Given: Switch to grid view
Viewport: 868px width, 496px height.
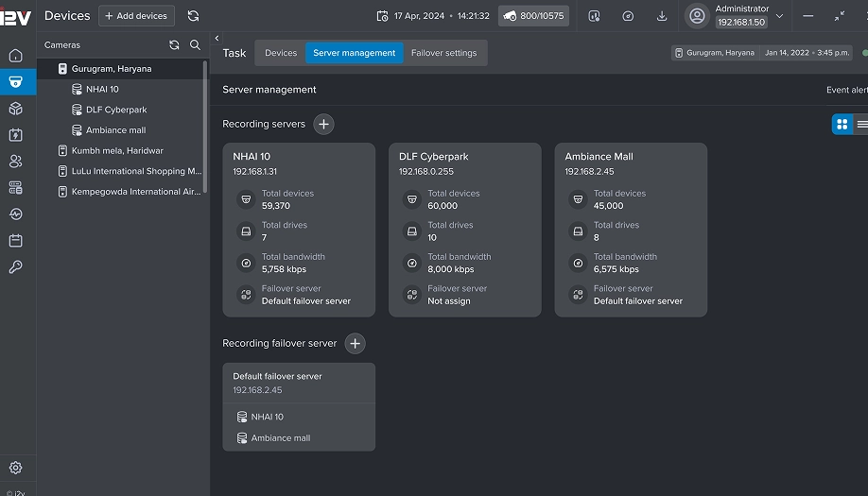Looking at the screenshot, I should point(842,125).
